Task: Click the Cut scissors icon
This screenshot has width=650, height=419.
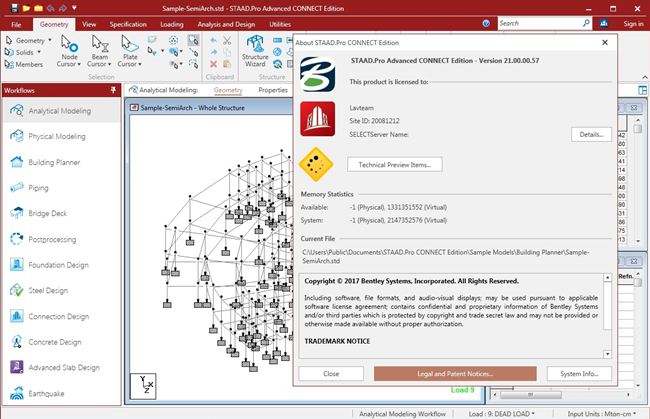Action: click(227, 41)
